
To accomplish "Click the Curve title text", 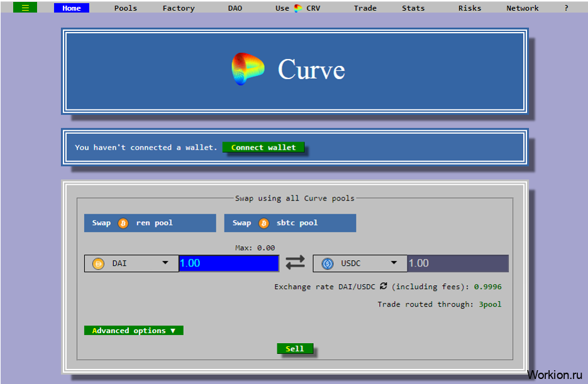I will coord(311,69).
